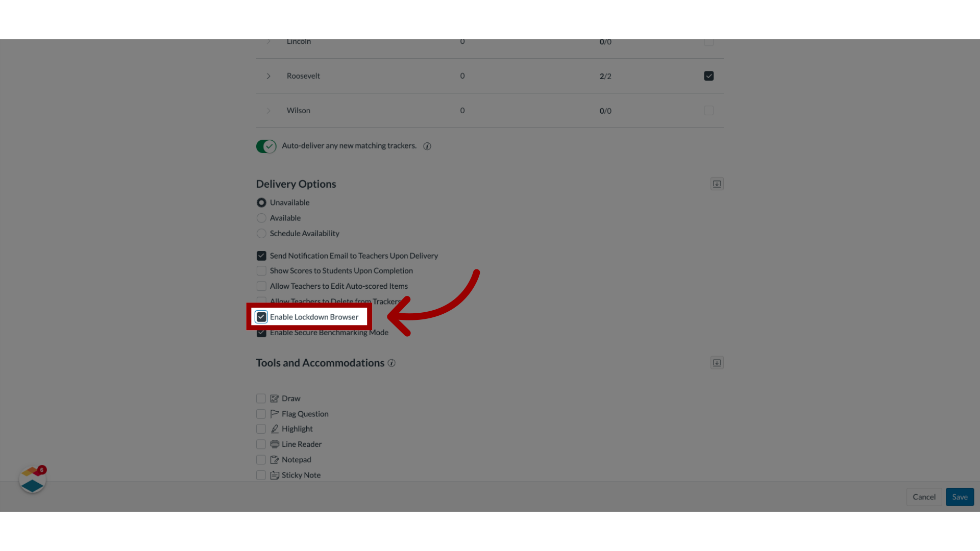Select the Available delivery option
Viewport: 980px width, 551px height.
(261, 218)
